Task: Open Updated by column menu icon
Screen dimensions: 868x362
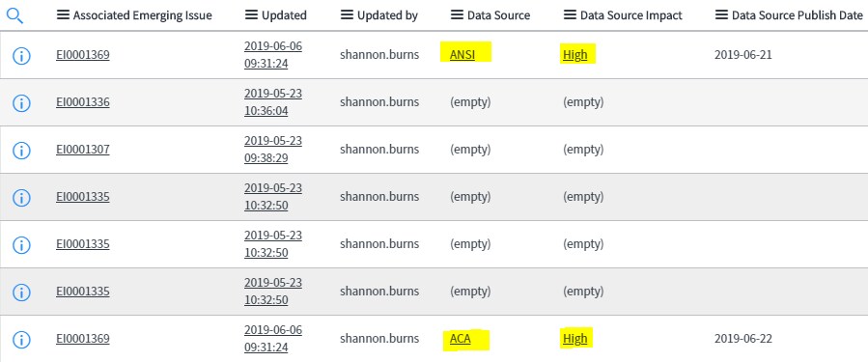Action: 347,15
